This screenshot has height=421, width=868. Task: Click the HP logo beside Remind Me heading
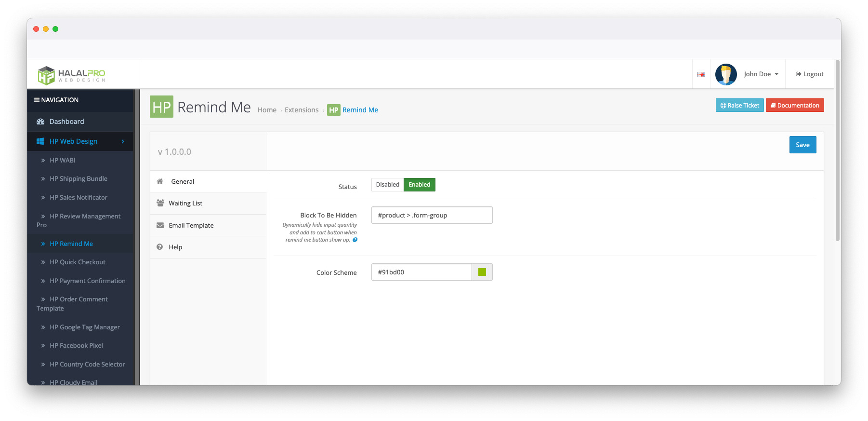pyautogui.click(x=161, y=107)
